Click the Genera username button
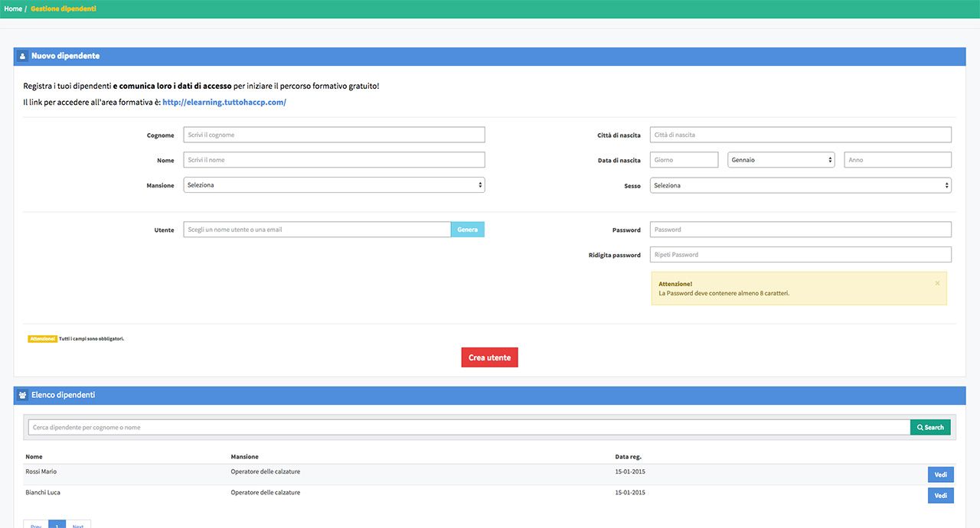980x528 pixels. point(467,230)
